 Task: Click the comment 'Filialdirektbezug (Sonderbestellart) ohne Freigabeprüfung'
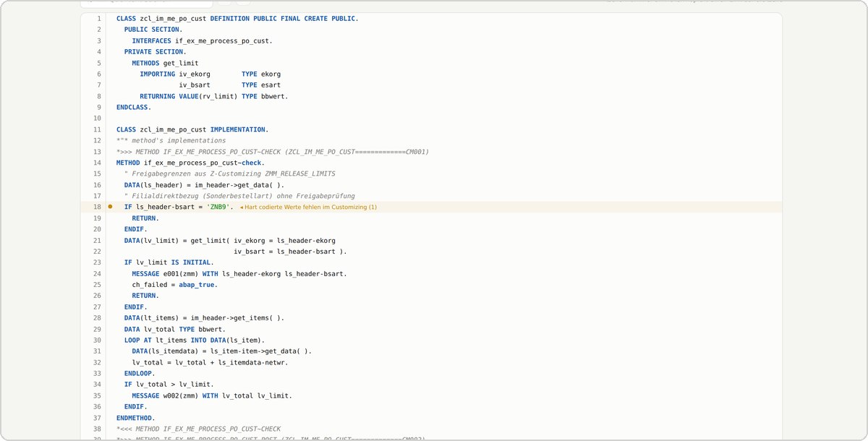click(x=239, y=196)
